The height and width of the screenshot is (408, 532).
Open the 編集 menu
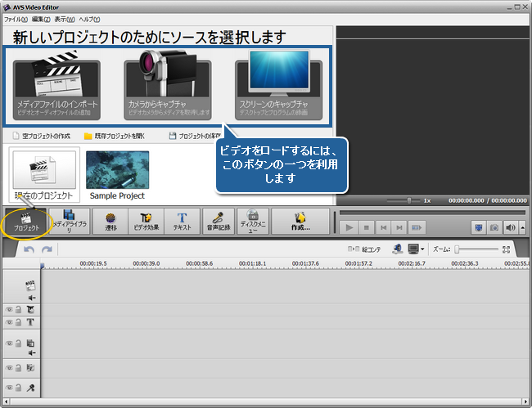(x=41, y=18)
